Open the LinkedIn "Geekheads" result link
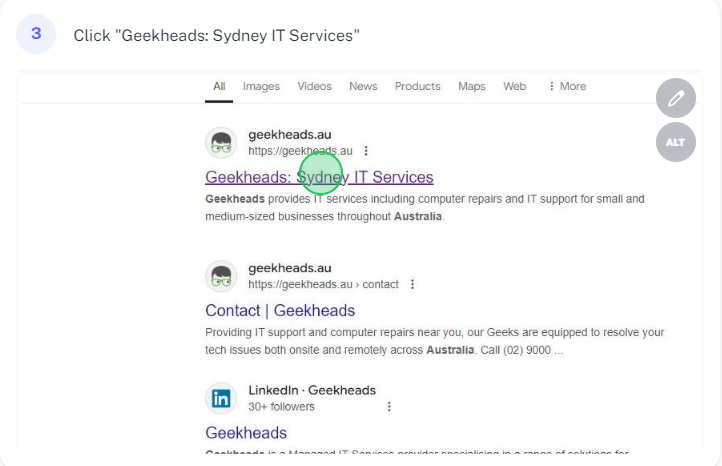 (246, 433)
